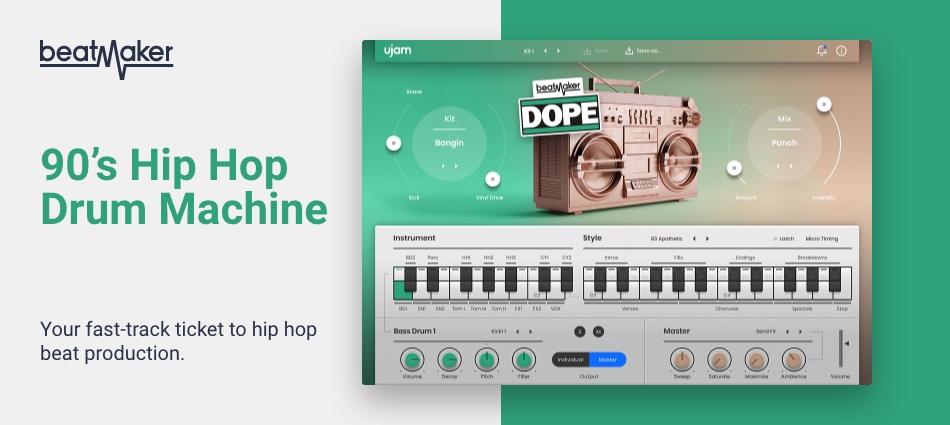Trigger the FX1 white key

[519, 296]
